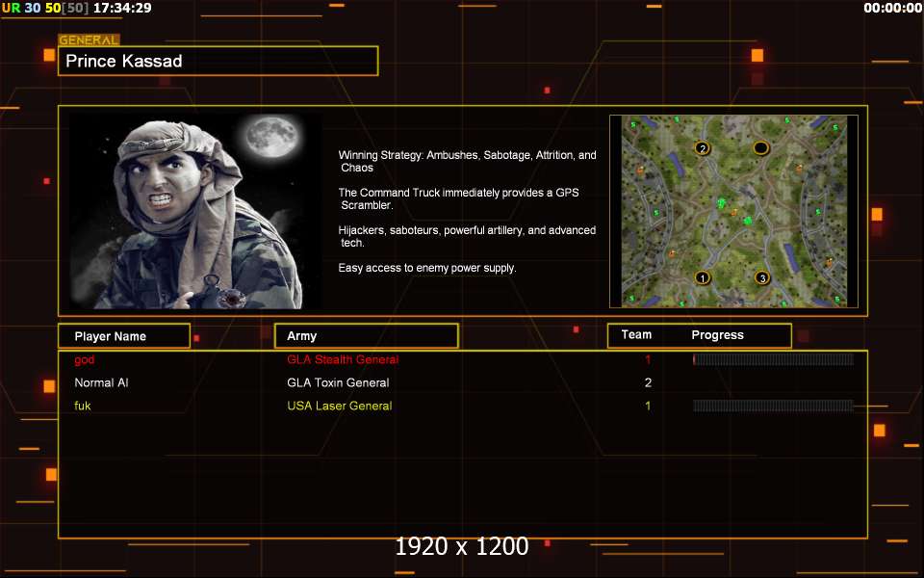Click the 'Command Truck immediately provides' text
This screenshot has width=924, height=578.
click(x=458, y=198)
